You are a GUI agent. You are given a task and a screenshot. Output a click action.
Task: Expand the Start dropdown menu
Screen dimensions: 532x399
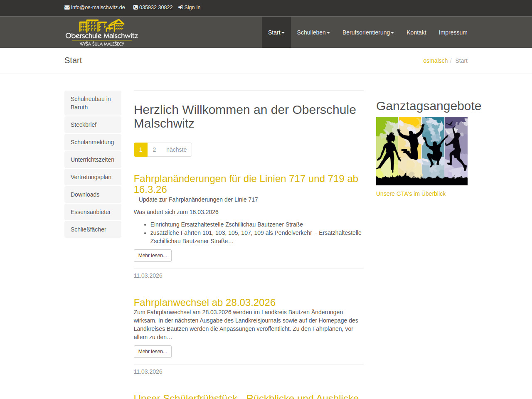[x=276, y=32]
